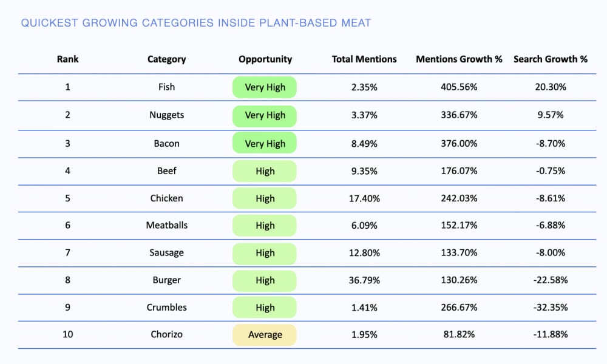Select the 36.79% total mentions value
The image size is (607, 364).
[364, 281]
